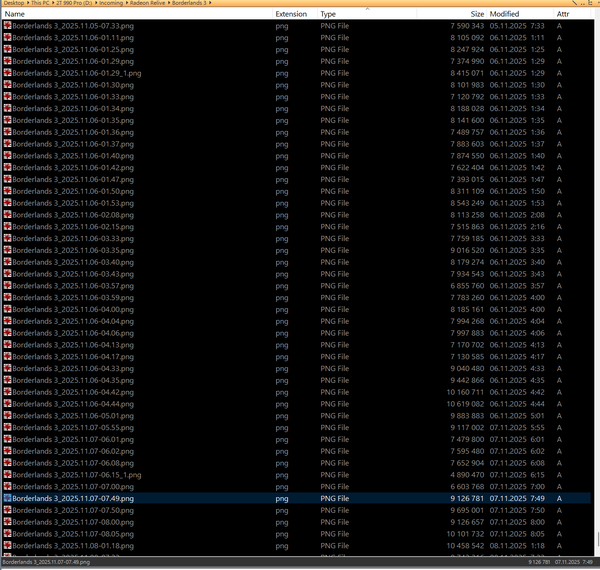This screenshot has height=570, width=600.
Task: Select file Borderlands 3_2025.11.06-01.37.png
Action: 73,144
